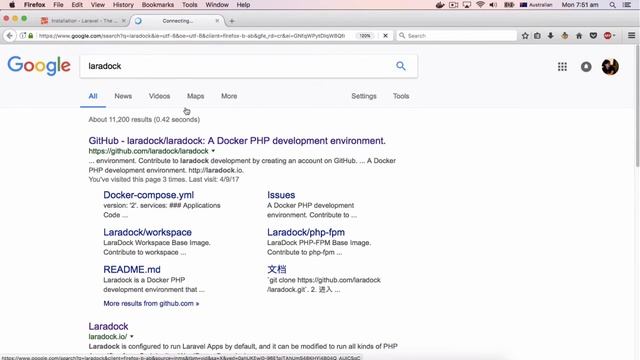Image resolution: width=640 pixels, height=360 pixels.
Task: Go back with the browser back arrow
Action: [10, 36]
